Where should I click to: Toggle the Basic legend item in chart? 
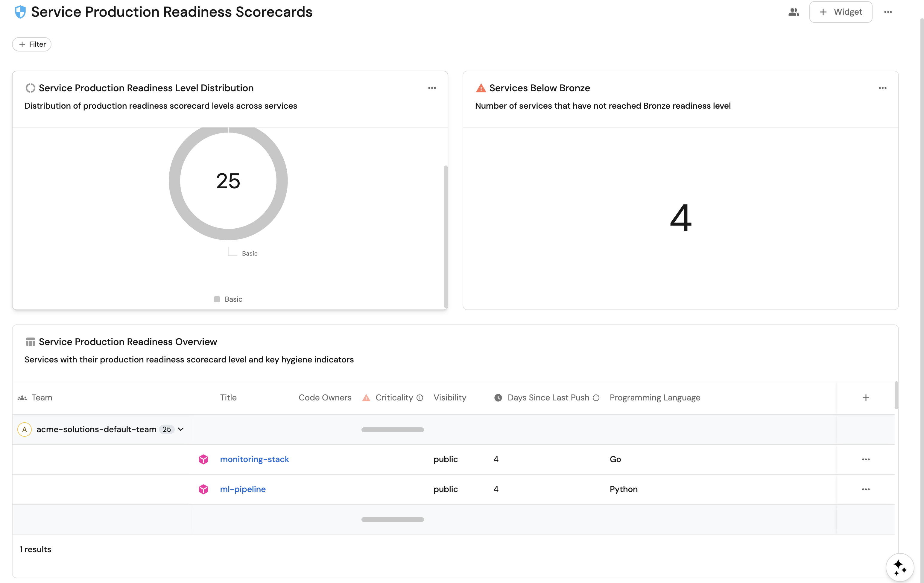228,299
